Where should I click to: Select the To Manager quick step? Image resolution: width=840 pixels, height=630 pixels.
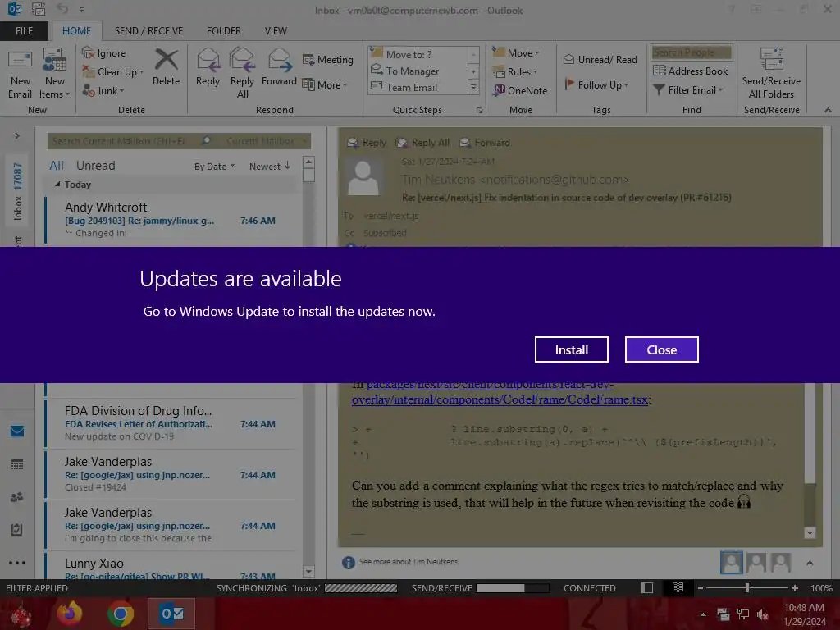(x=418, y=71)
